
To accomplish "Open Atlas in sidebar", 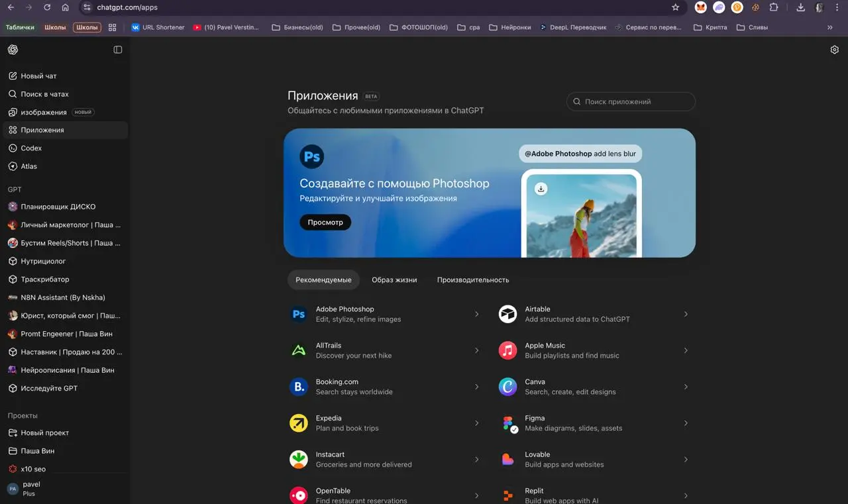I will click(x=65, y=166).
